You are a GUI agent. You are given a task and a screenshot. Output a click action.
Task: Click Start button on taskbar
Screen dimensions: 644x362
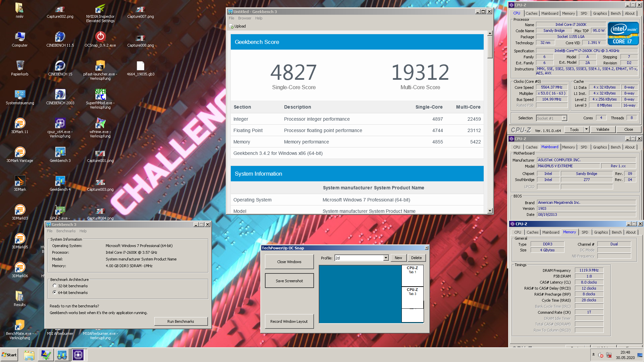click(9, 355)
